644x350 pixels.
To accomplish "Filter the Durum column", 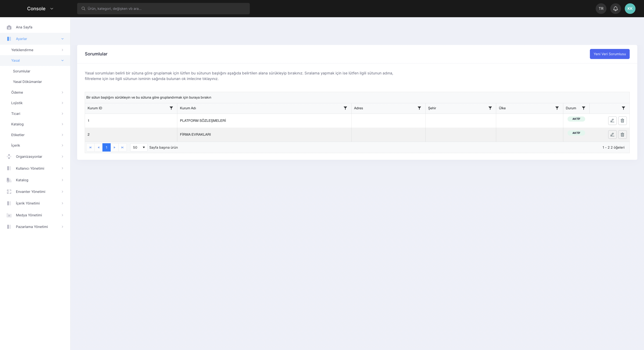I will tap(583, 108).
